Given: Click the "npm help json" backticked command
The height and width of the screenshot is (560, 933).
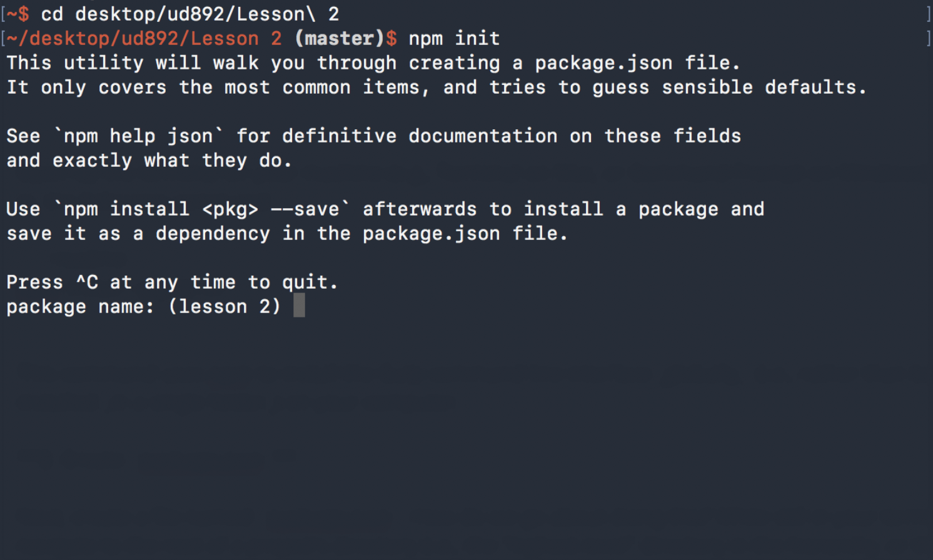Looking at the screenshot, I should (x=138, y=136).
